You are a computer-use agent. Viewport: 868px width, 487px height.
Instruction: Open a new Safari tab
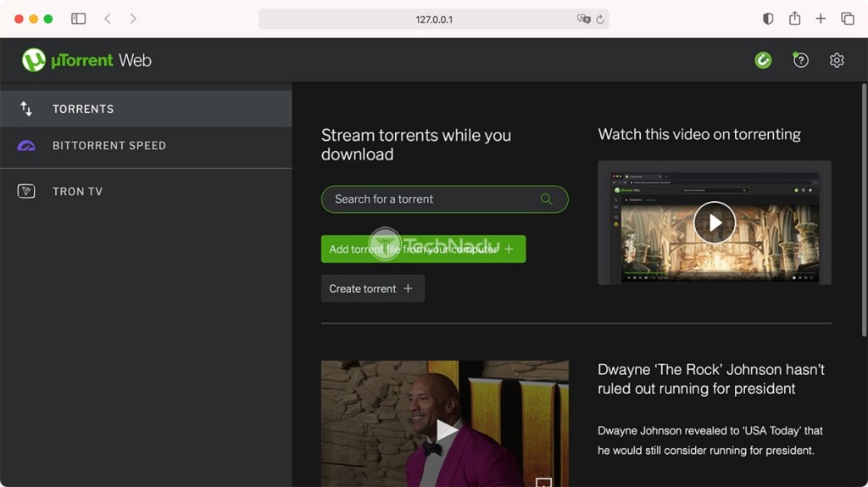[x=821, y=19]
